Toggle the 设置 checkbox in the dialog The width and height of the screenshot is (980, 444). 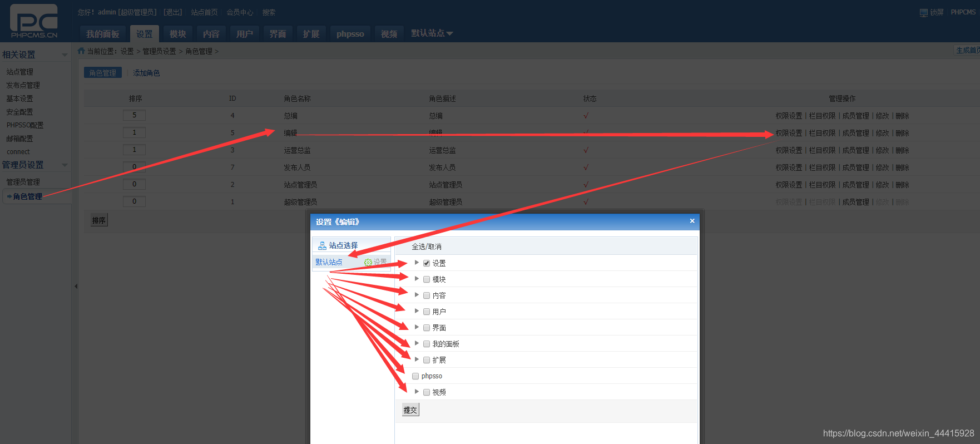coord(427,263)
